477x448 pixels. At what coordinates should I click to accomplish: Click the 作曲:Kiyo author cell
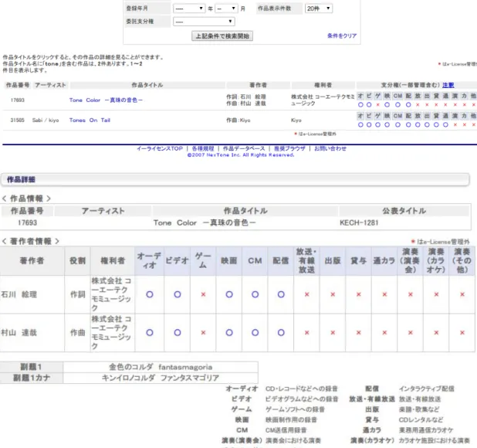coord(238,120)
